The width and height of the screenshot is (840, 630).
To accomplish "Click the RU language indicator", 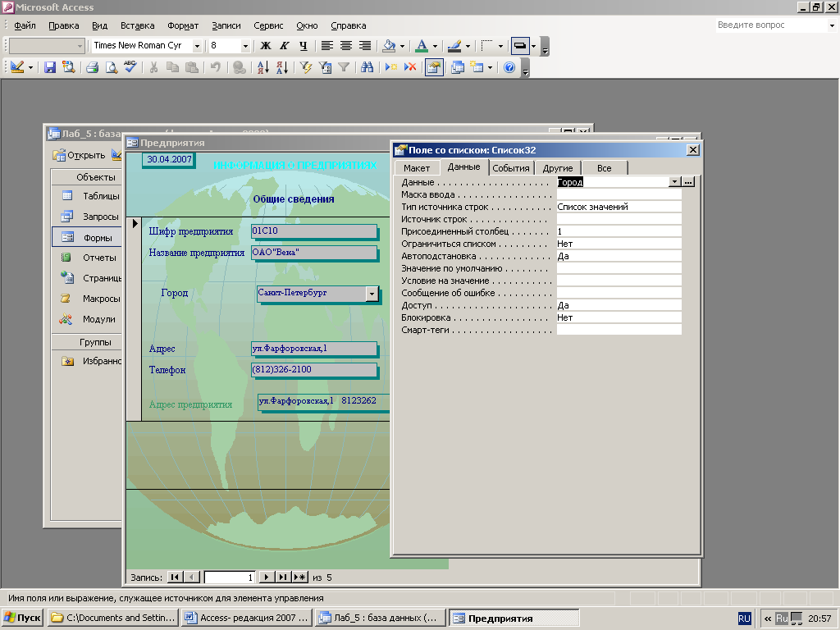I will coord(744,619).
